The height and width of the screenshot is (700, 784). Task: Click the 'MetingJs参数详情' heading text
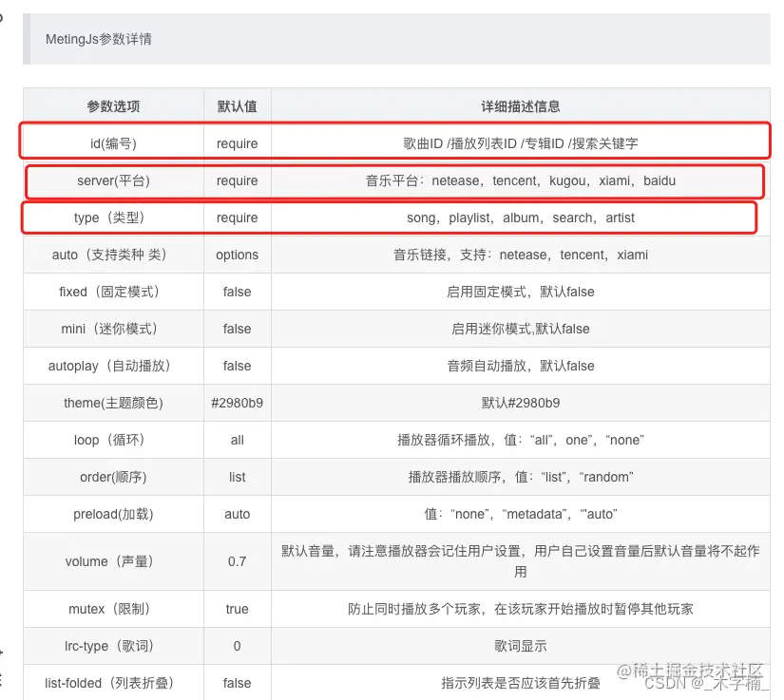99,39
